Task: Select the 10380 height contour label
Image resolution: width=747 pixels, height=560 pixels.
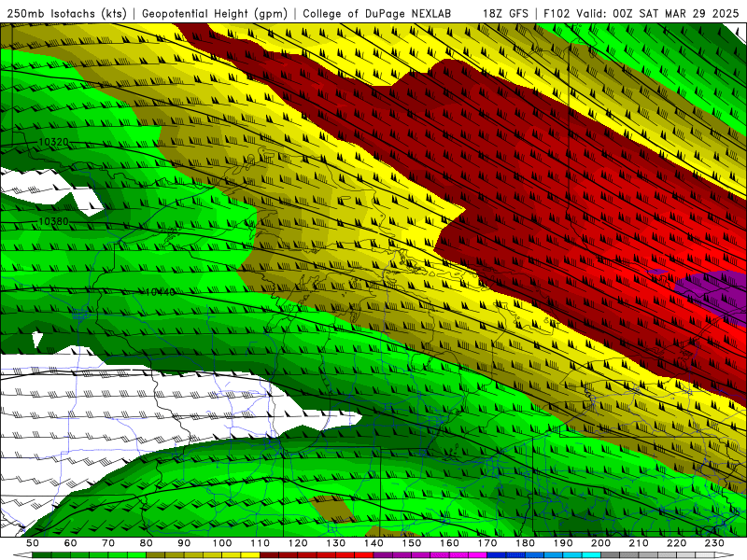Action: pos(53,221)
